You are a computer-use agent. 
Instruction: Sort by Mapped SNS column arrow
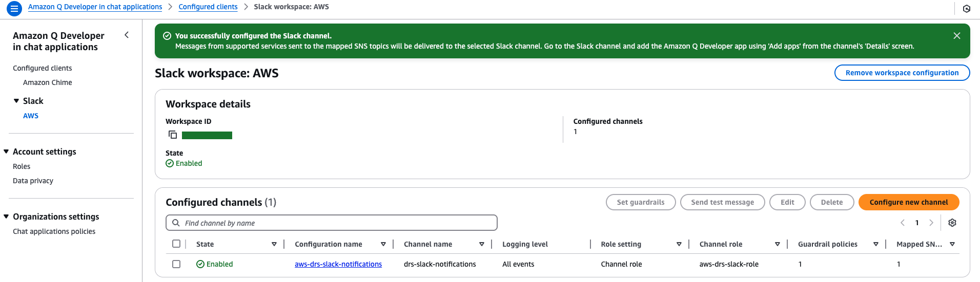point(952,245)
